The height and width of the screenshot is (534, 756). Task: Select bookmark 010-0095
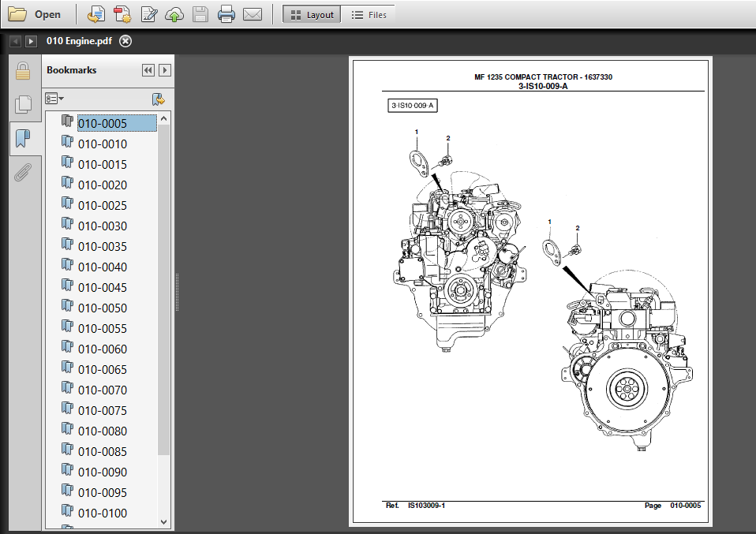click(x=103, y=492)
